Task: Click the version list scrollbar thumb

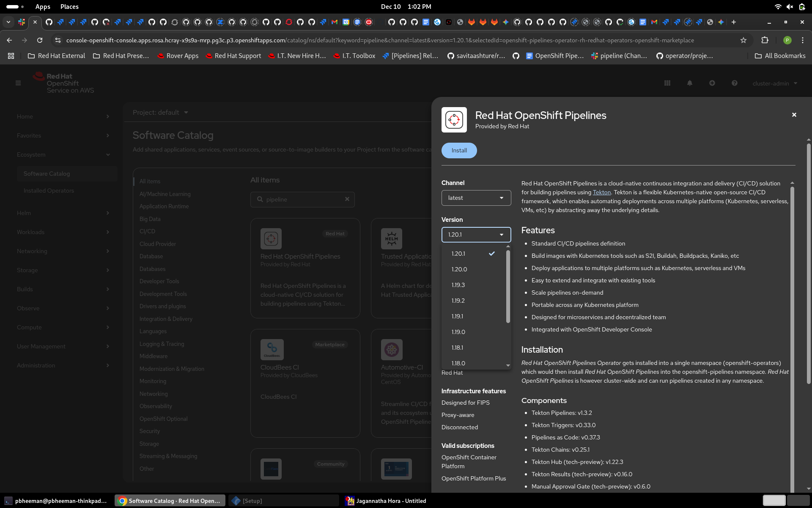Action: (x=508, y=286)
